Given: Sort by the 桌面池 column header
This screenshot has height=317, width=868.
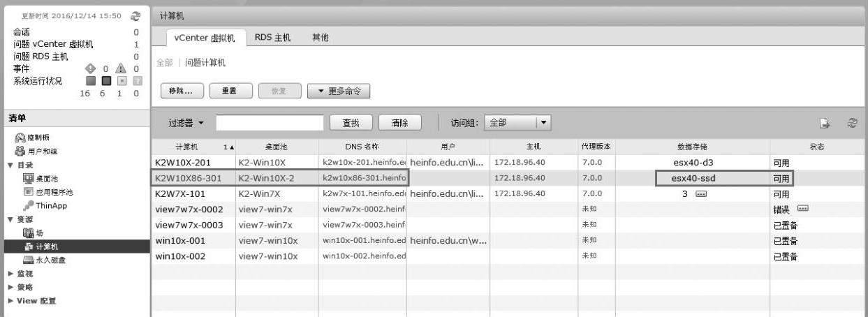Looking at the screenshot, I should pos(277,147).
